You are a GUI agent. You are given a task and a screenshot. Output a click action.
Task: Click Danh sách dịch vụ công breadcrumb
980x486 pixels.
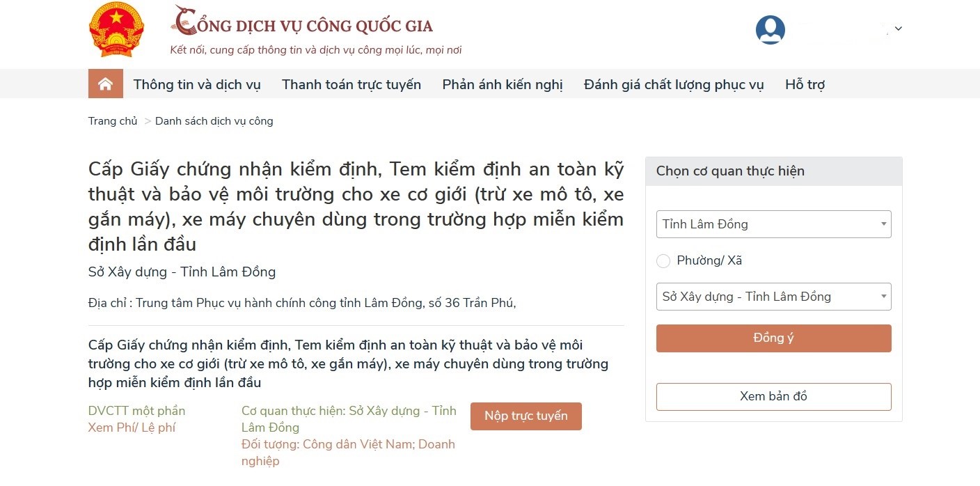click(x=214, y=121)
